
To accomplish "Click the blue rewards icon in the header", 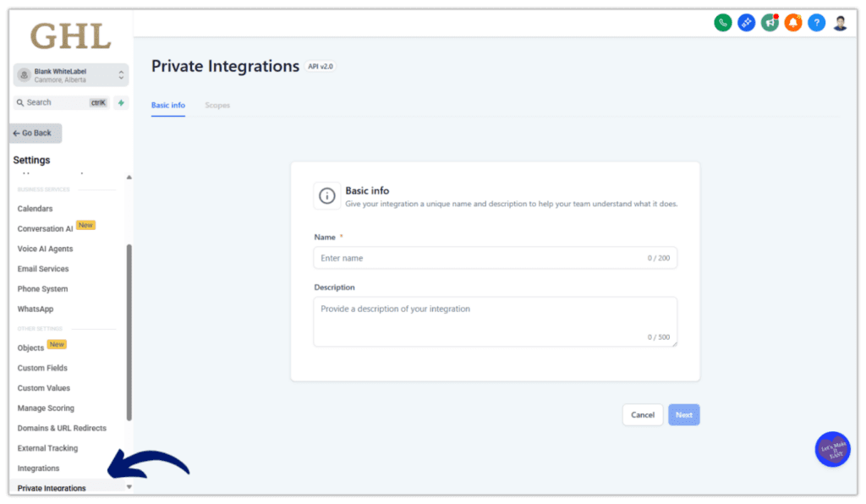I will click(746, 22).
